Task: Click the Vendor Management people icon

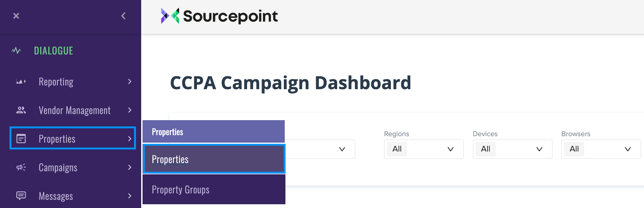Action: [21, 110]
